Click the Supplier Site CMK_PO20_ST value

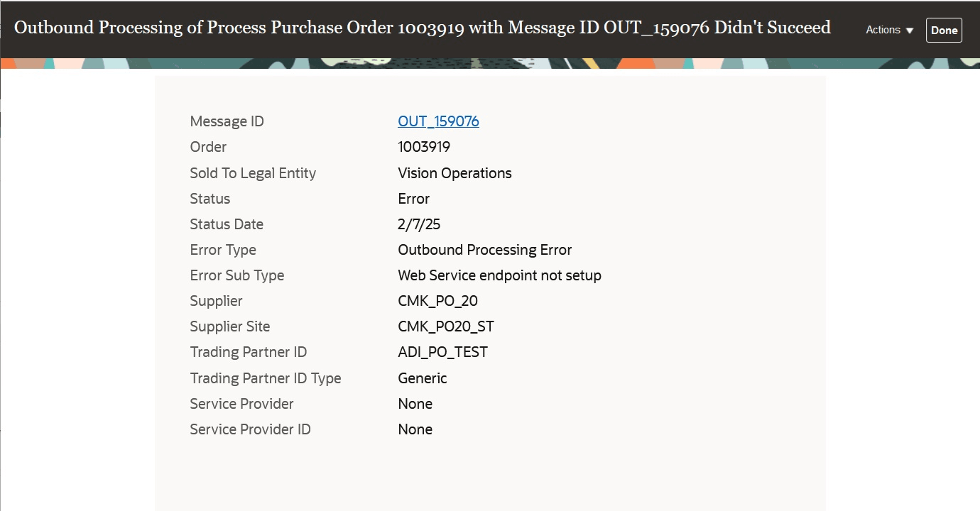tap(446, 326)
